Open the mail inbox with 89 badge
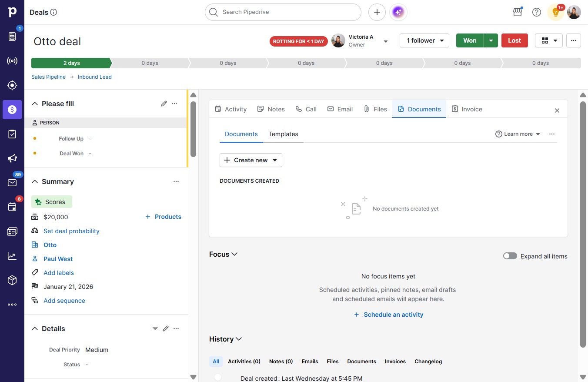The image size is (588, 382). pyautogui.click(x=12, y=183)
